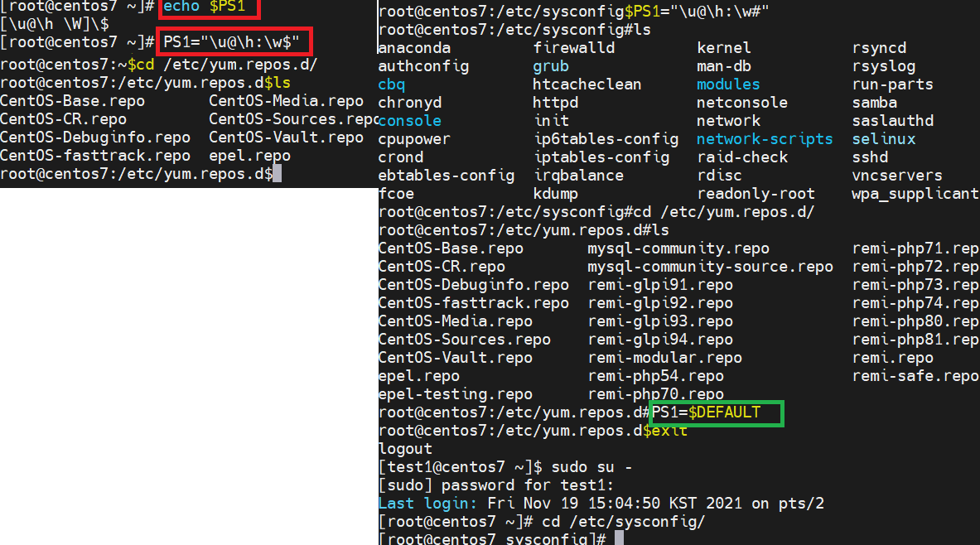Screen dimensions: 980x545
Task: Click the 'console' directory entry
Action: pos(410,121)
